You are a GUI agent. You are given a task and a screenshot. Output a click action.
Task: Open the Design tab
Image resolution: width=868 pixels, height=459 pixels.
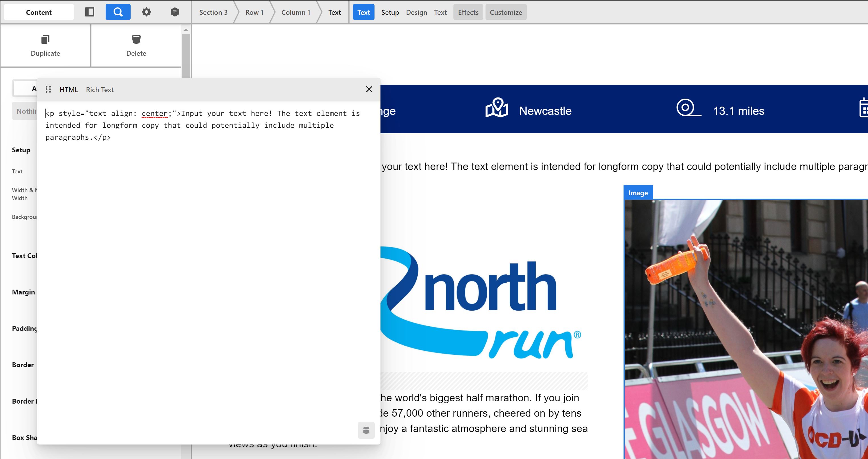coord(417,12)
